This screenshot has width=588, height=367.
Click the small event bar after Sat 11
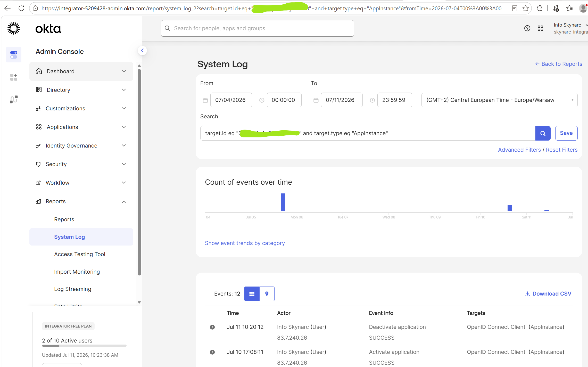pos(546,210)
